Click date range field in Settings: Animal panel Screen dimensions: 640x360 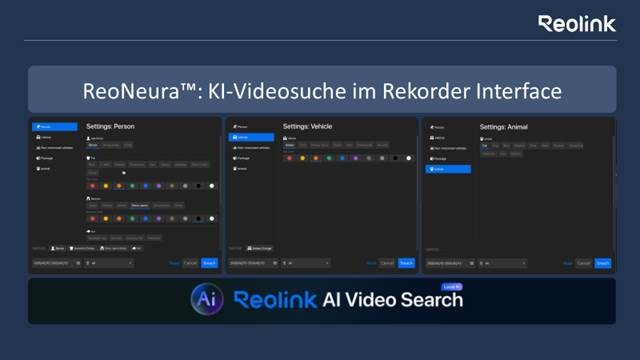(451, 263)
